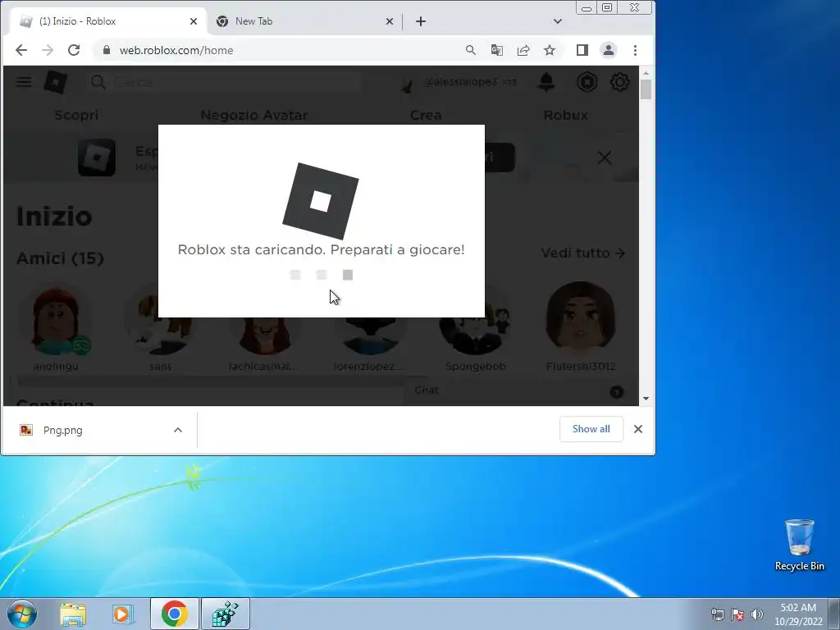Open Windows Media Player from taskbar
Screen dimensions: 840x630
123,614
